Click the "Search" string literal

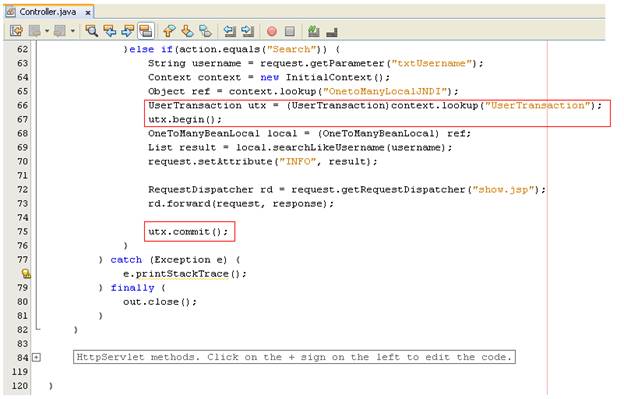[x=291, y=49]
